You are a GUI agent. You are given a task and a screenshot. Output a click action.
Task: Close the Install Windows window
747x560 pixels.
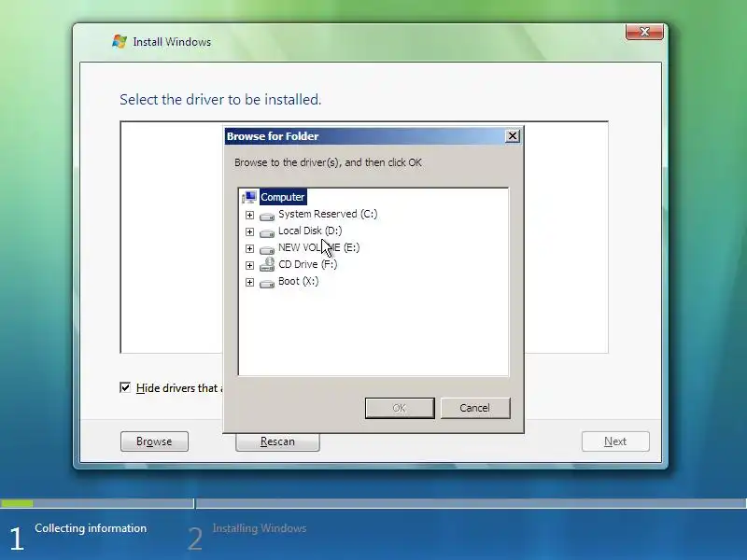pyautogui.click(x=644, y=32)
